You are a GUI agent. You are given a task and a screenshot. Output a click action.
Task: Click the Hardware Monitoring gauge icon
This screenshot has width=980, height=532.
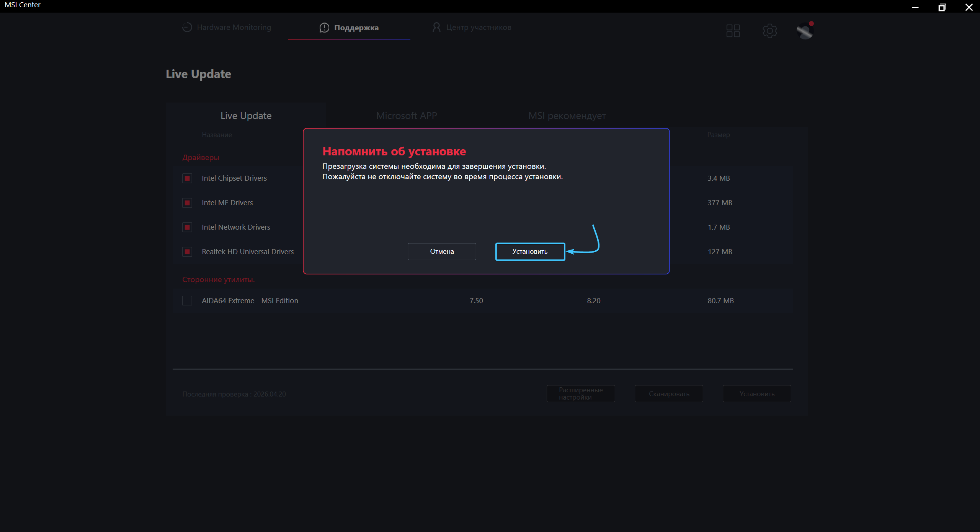187,27
